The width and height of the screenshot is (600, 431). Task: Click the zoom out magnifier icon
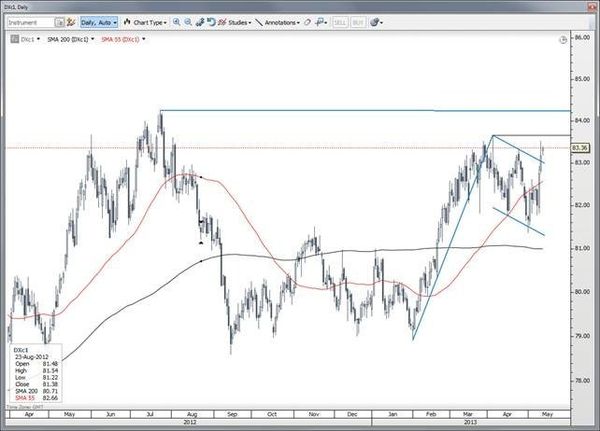tap(188, 22)
